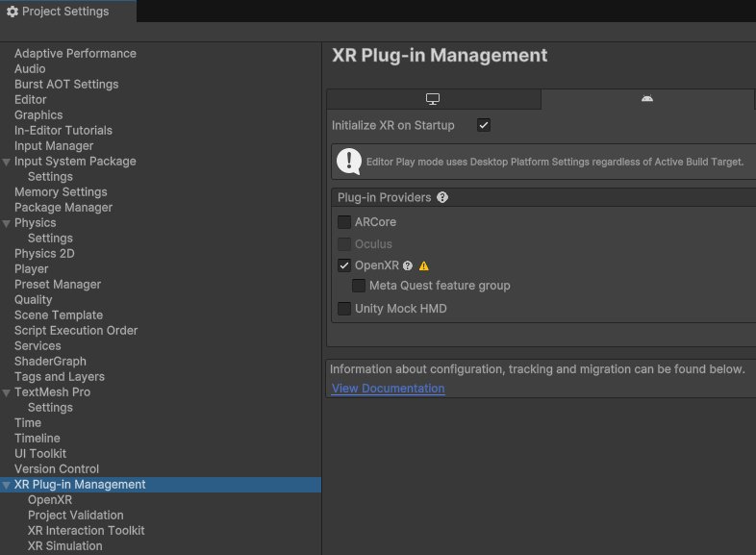756x555 pixels.
Task: Open Settings under Input System Package
Action: coord(50,177)
